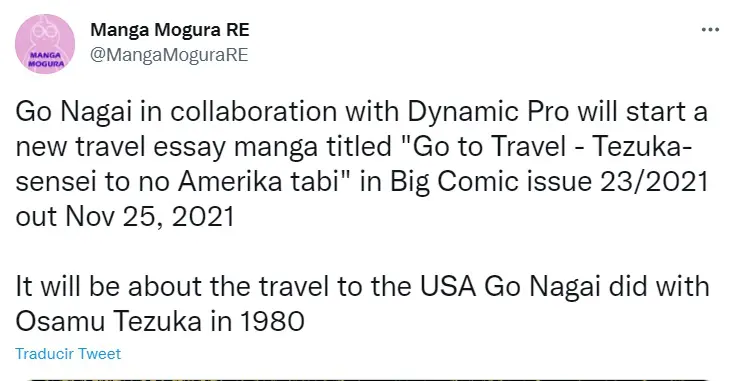Click the Manga Mogura profile avatar
Viewport: 740px width, 381px height.
[45, 43]
